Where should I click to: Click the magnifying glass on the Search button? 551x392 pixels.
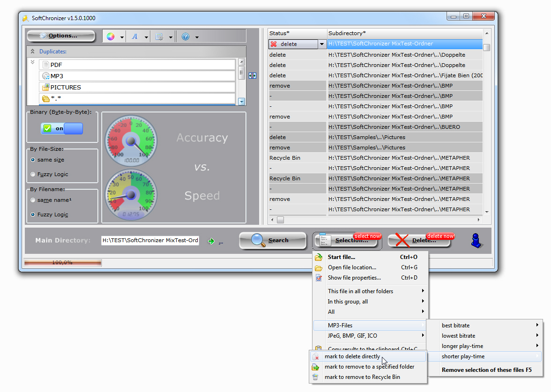[258, 240]
